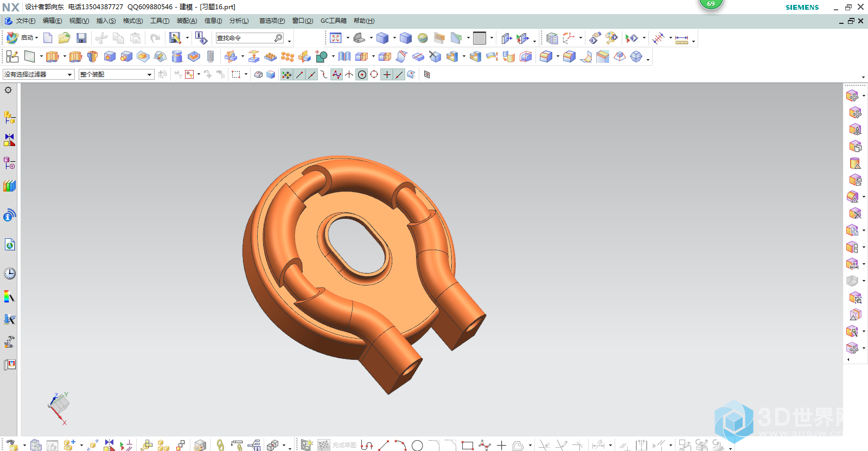Click the Shell feature icon
The height and width of the screenshot is (451, 868).
click(452, 56)
